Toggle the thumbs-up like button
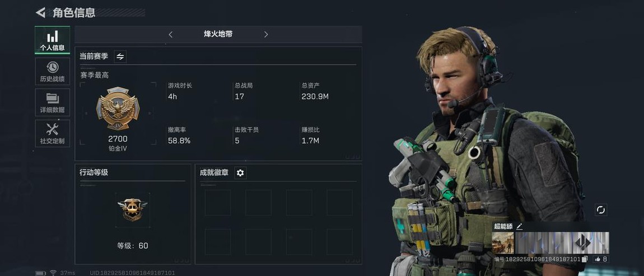The height and width of the screenshot is (276, 644). click(x=600, y=259)
